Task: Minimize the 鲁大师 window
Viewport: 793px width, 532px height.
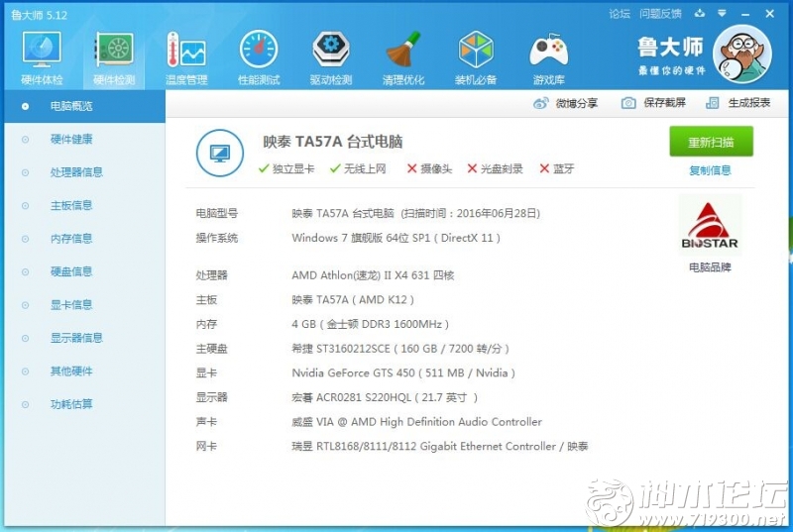Action: click(745, 14)
